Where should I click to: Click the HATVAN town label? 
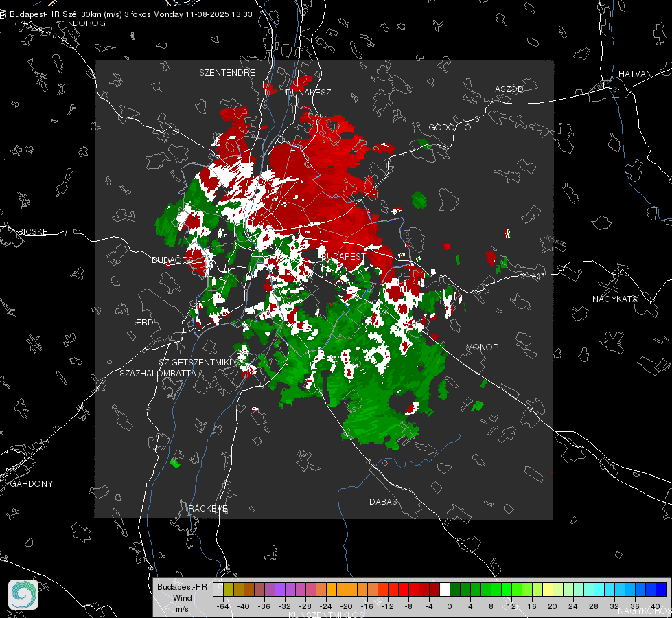635,73
